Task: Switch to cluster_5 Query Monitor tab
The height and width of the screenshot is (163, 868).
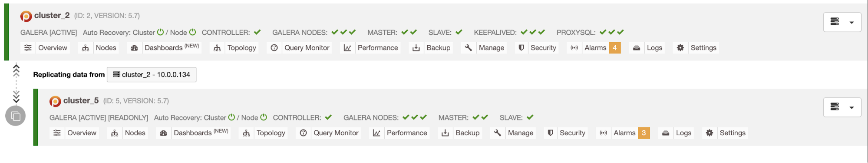Action: [329, 133]
